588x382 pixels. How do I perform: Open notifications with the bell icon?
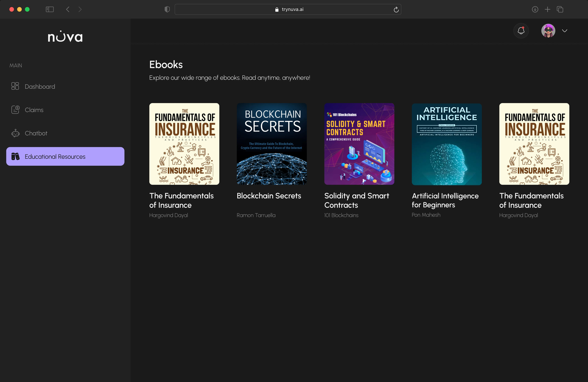521,31
